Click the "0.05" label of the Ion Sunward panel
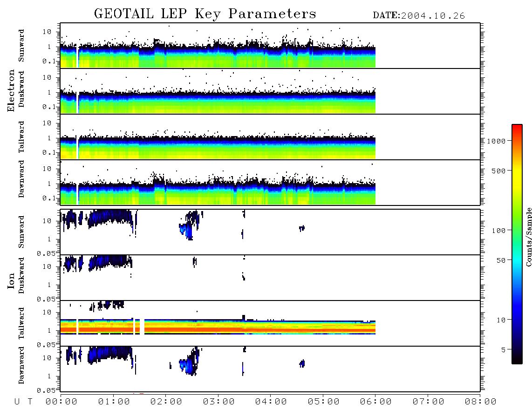The image size is (532, 410). (46, 253)
